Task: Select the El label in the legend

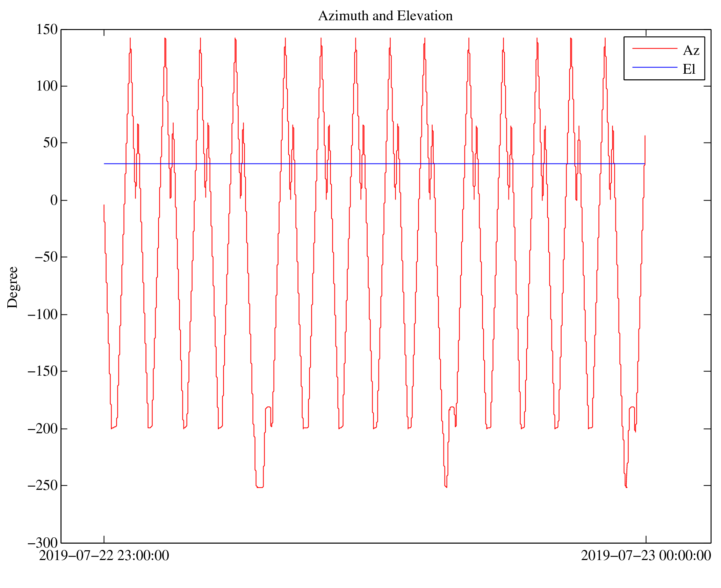Action: pos(689,69)
